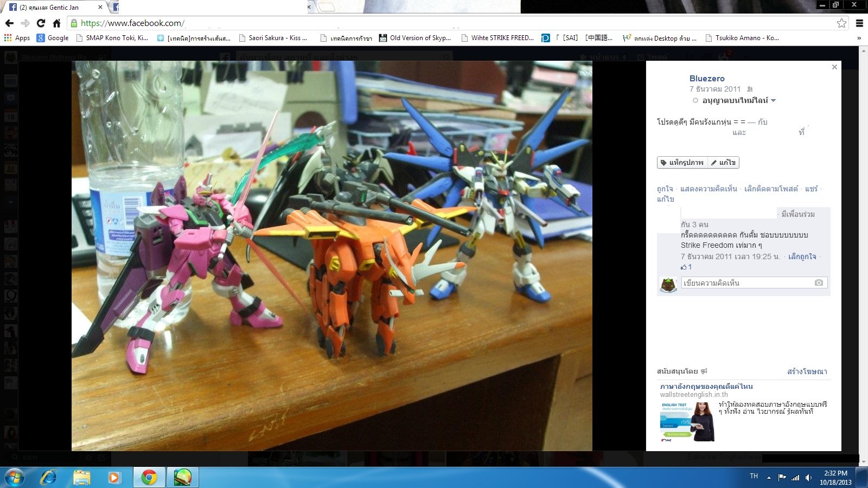
Task: Open the Apps bookmark shortcut
Action: pyautogui.click(x=17, y=38)
